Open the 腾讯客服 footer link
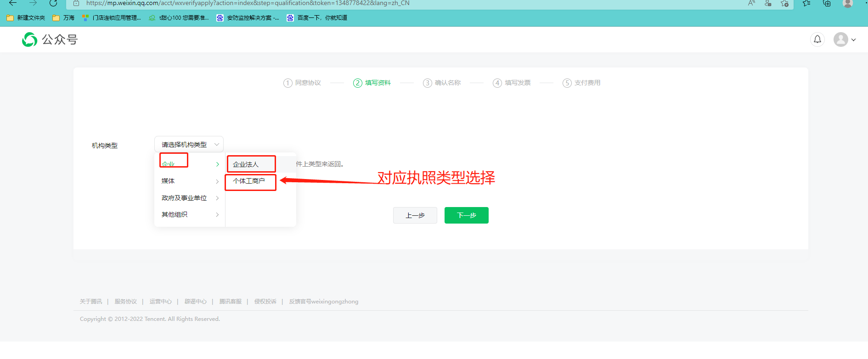The image size is (868, 359). (231, 302)
